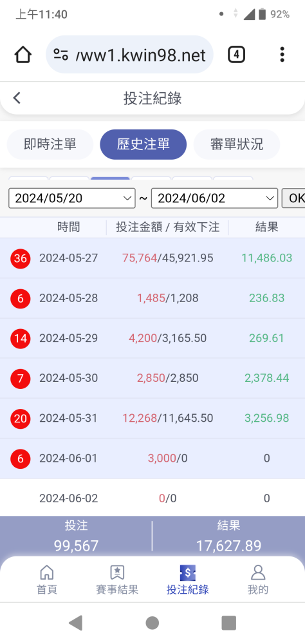Tap the bet amount 4,200/3,165.50

pyautogui.click(x=167, y=338)
